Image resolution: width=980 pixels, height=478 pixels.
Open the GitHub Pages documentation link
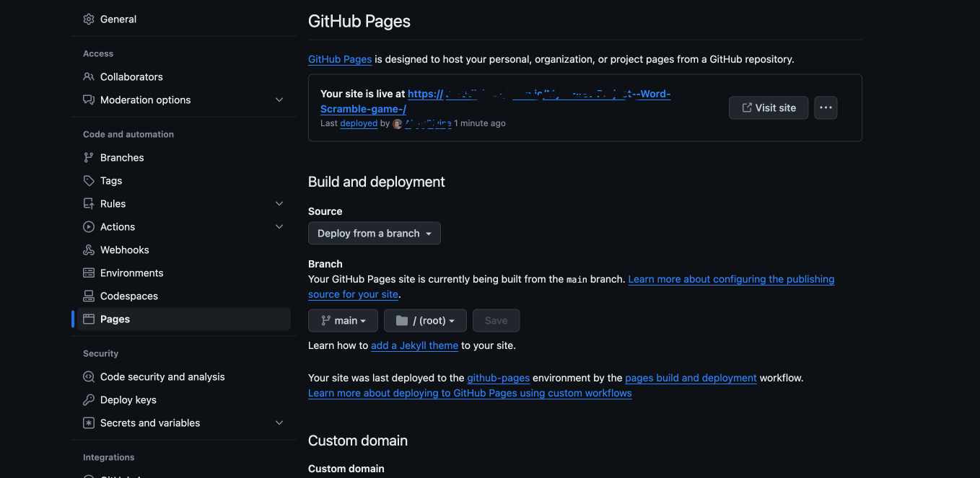coord(340,59)
